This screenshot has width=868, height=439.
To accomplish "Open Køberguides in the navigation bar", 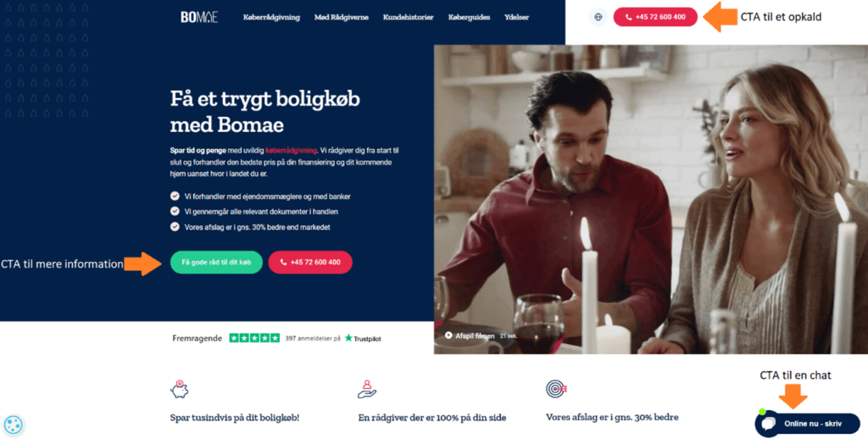I will [469, 17].
